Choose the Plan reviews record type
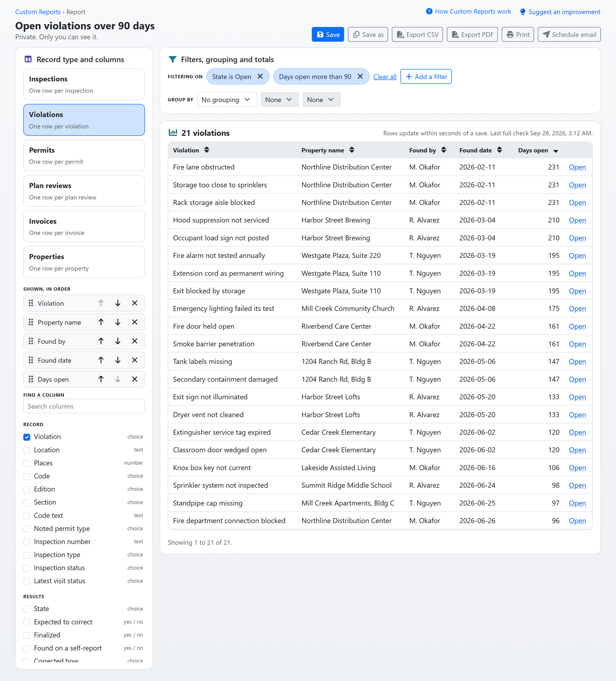 click(x=84, y=191)
